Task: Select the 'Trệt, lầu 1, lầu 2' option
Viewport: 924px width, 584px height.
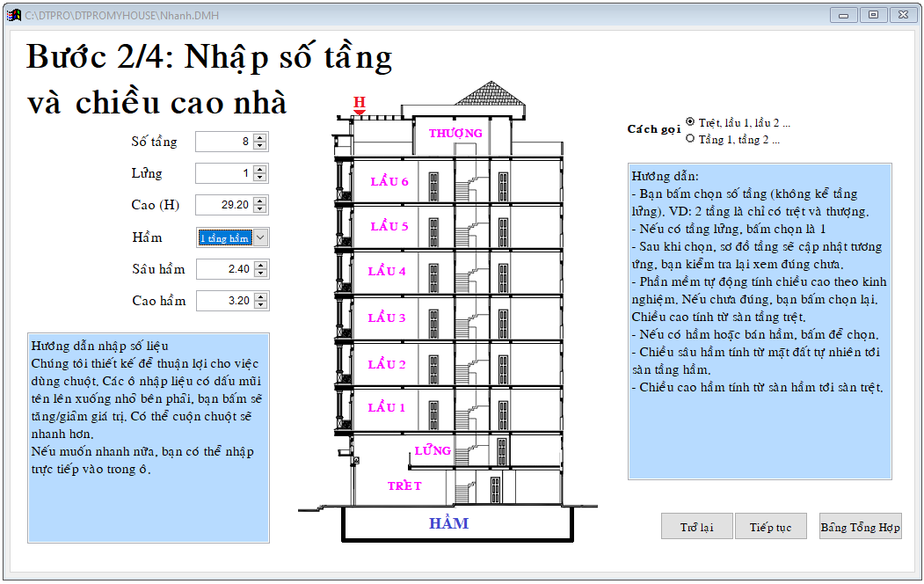Action: coord(690,122)
